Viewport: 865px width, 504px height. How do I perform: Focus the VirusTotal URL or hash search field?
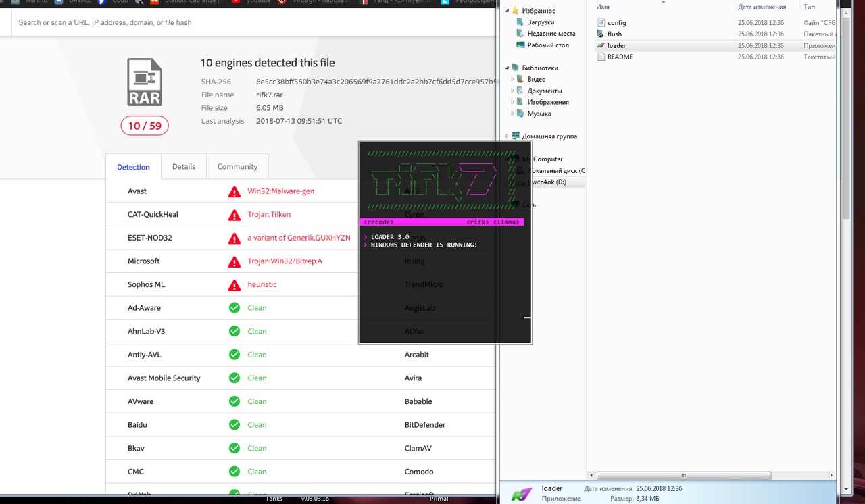[x=253, y=22]
